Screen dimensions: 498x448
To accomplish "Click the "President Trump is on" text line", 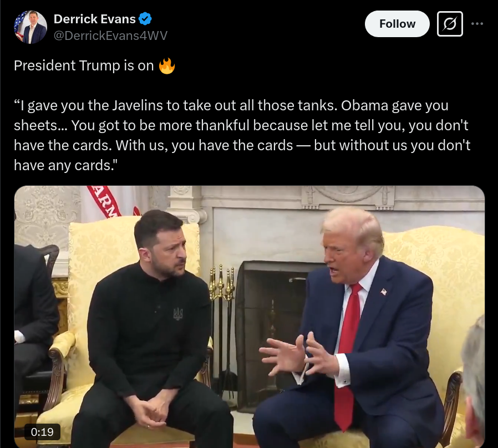I will pos(84,66).
